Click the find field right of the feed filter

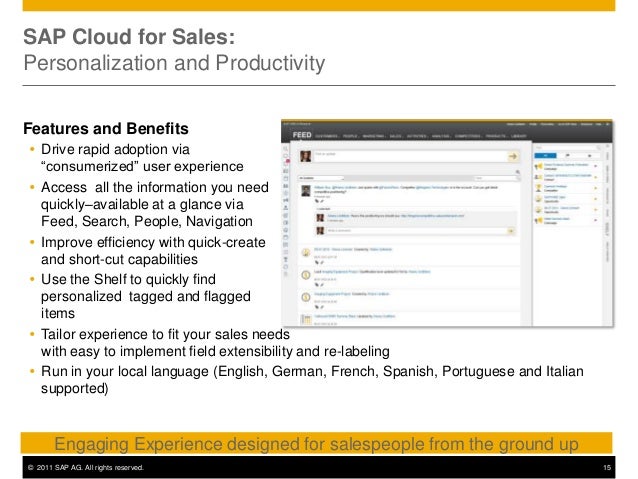click(497, 178)
